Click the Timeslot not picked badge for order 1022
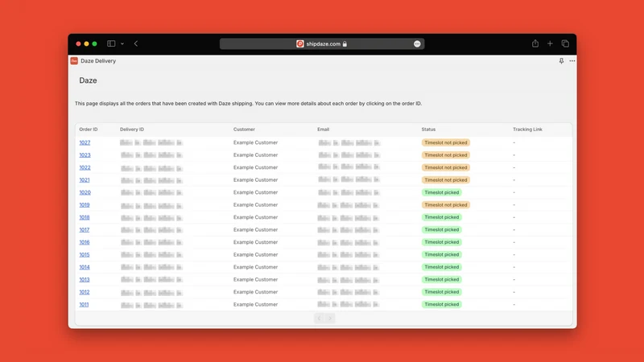The width and height of the screenshot is (644, 362). click(446, 167)
